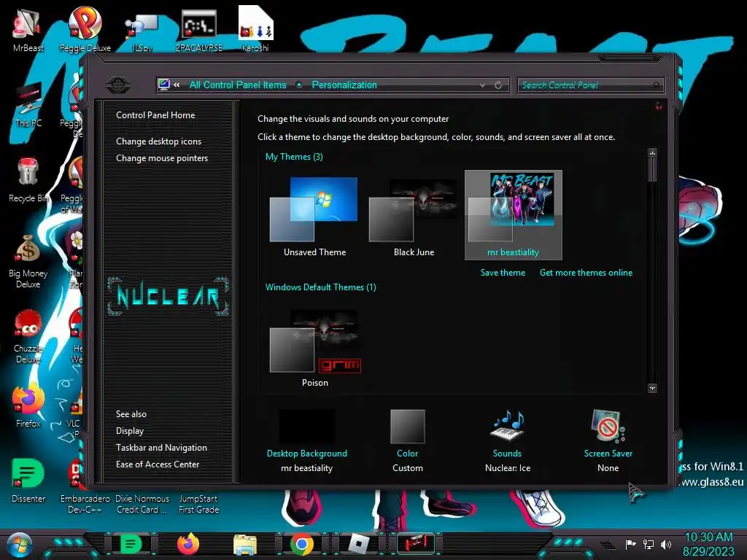Viewport: 747px width, 560px height.
Task: Click the window back navigation button
Action: (117, 85)
